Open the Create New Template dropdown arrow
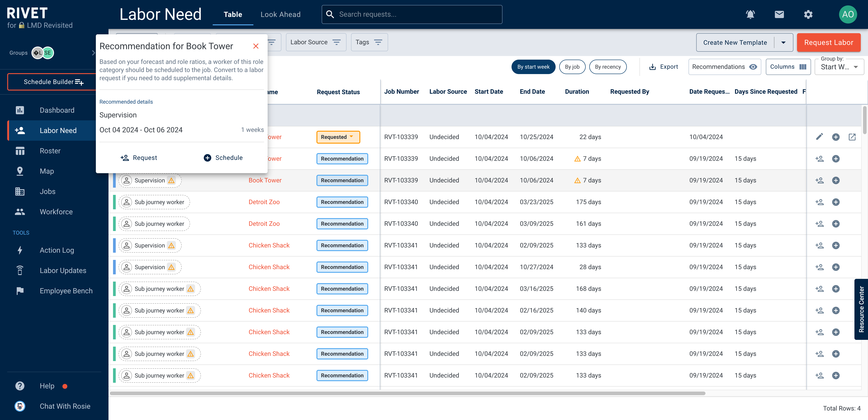This screenshot has width=868, height=420. pyautogui.click(x=783, y=42)
